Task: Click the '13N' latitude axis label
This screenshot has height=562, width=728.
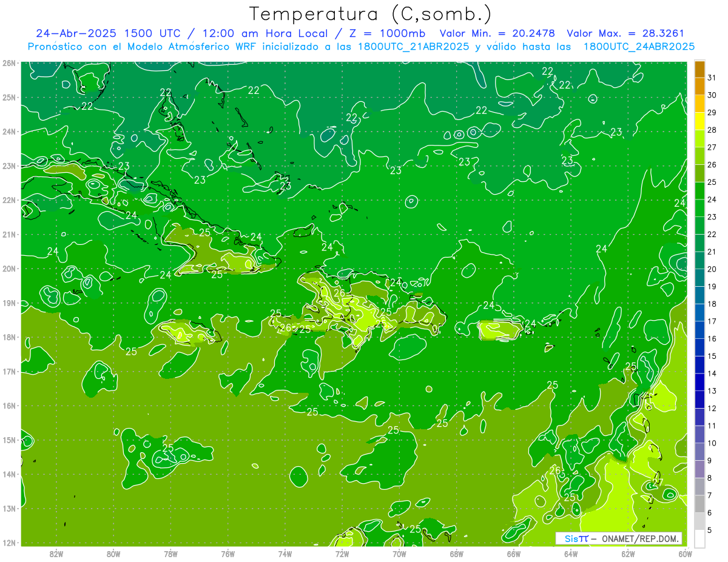Action: click(x=9, y=509)
